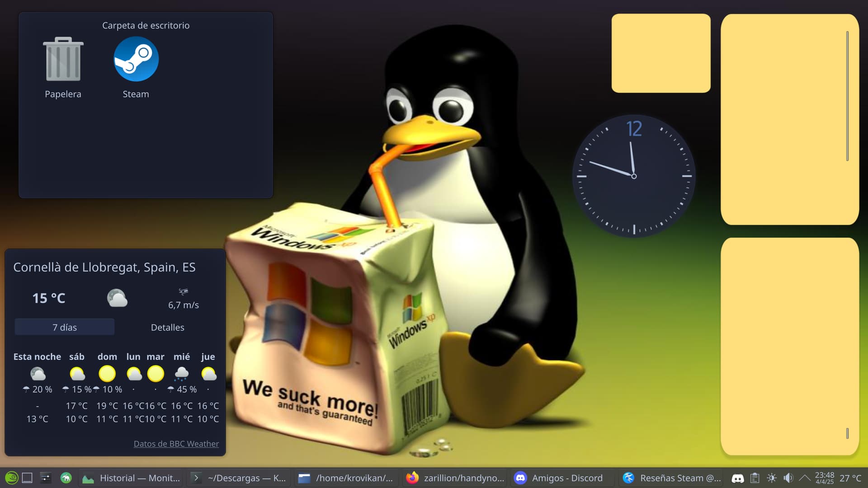Image resolution: width=868 pixels, height=488 pixels.
Task: Expand hidden system tray icons arrow
Action: (805, 478)
